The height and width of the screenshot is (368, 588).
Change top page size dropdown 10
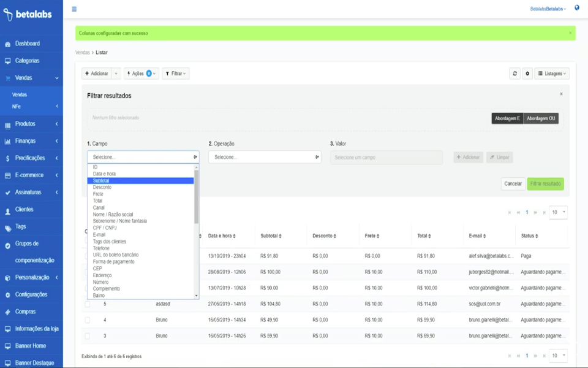558,212
